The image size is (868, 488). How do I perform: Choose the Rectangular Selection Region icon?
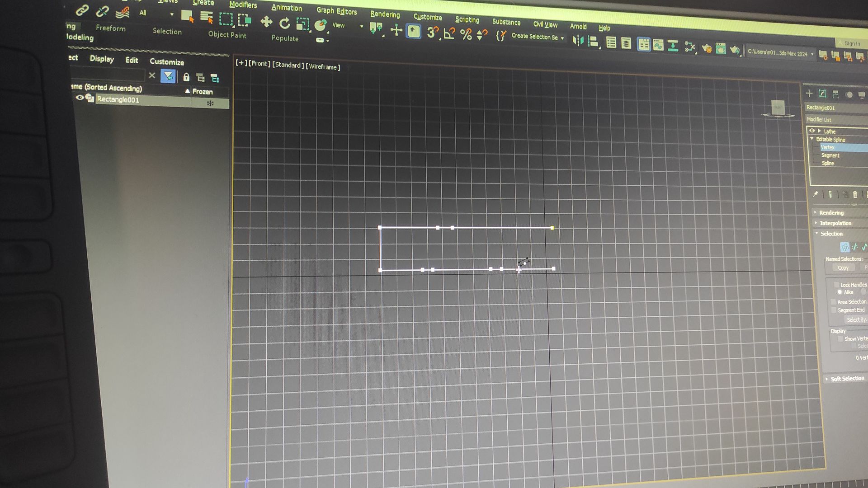[x=226, y=19]
